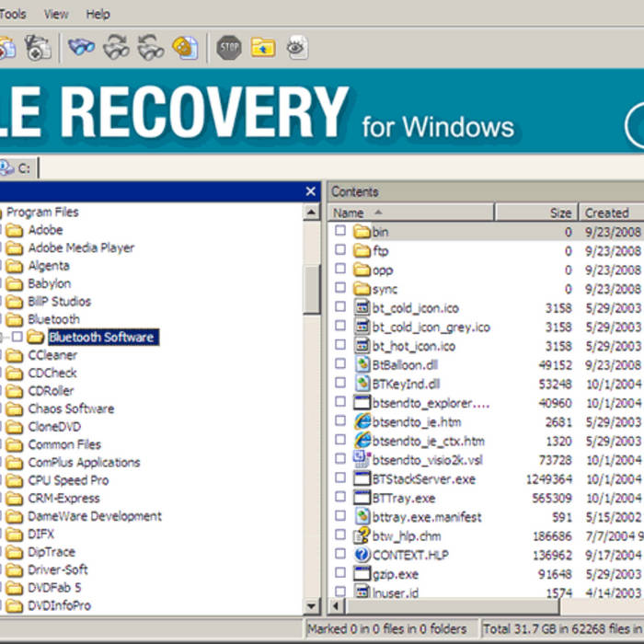Click the Find Previous binoculars icon
This screenshot has height=644, width=644.
151,47
